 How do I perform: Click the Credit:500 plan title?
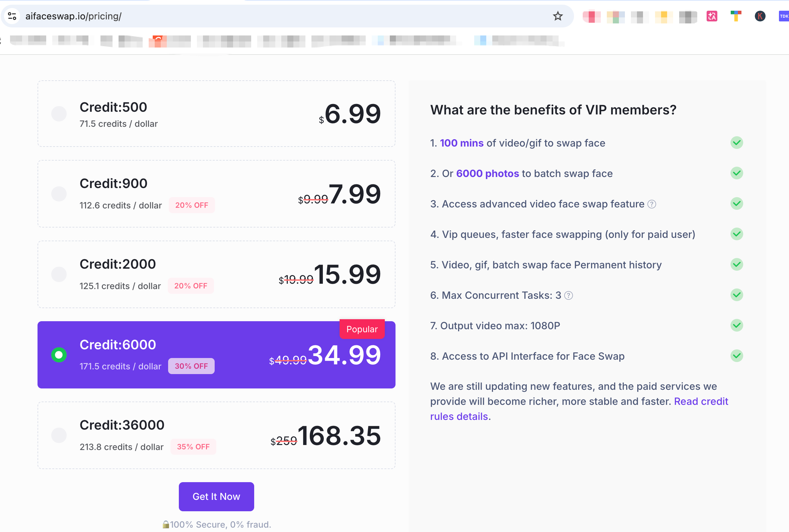click(113, 107)
